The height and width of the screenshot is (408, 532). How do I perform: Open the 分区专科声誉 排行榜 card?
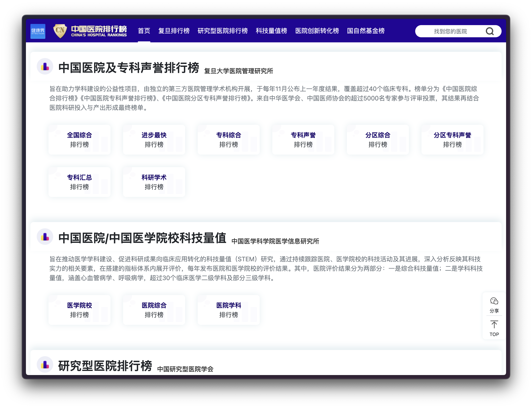click(x=452, y=140)
